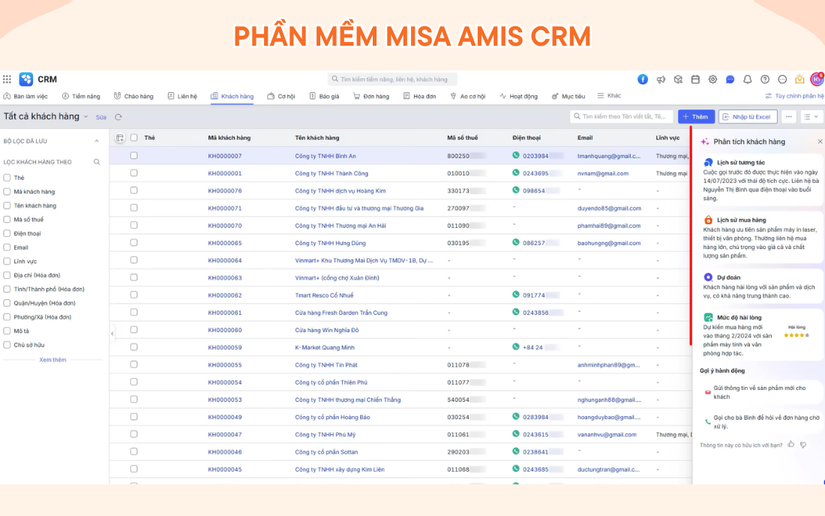This screenshot has width=825, height=516.
Task: Check the Mã khách hàng filter checkbox
Action: click(x=7, y=191)
